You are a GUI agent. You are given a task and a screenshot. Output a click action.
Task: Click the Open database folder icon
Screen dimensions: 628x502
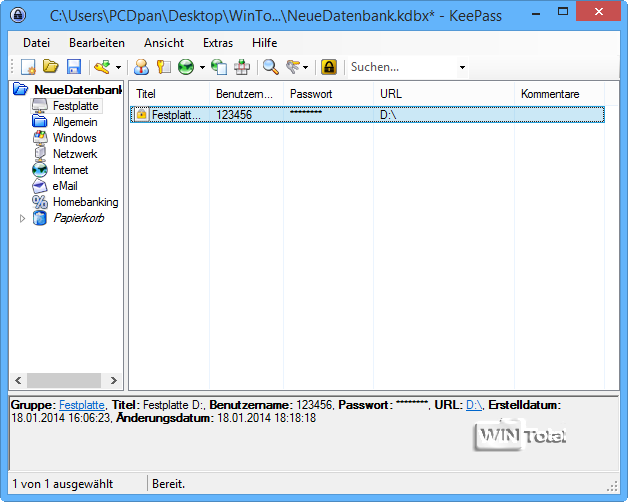pyautogui.click(x=51, y=67)
